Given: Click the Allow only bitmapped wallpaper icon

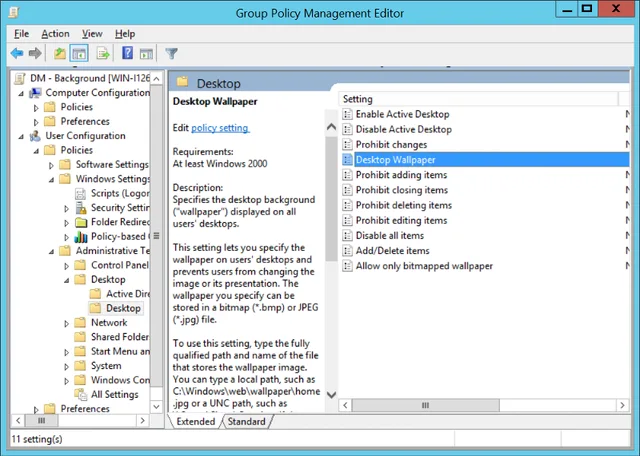Looking at the screenshot, I should pyautogui.click(x=347, y=266).
